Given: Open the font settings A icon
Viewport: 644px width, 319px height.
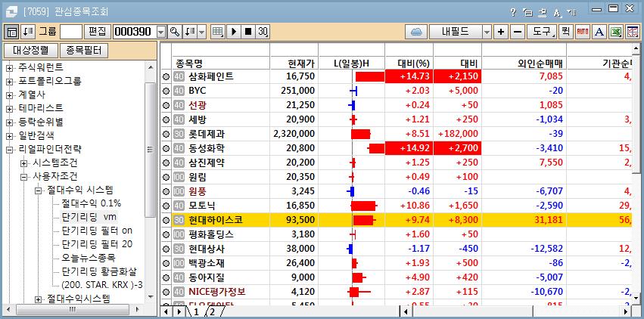Looking at the screenshot, I should (599, 32).
